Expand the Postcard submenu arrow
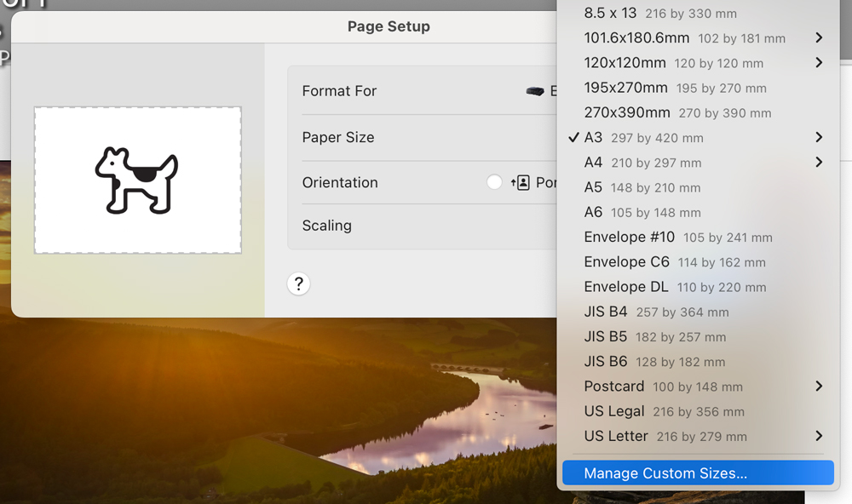 click(818, 386)
